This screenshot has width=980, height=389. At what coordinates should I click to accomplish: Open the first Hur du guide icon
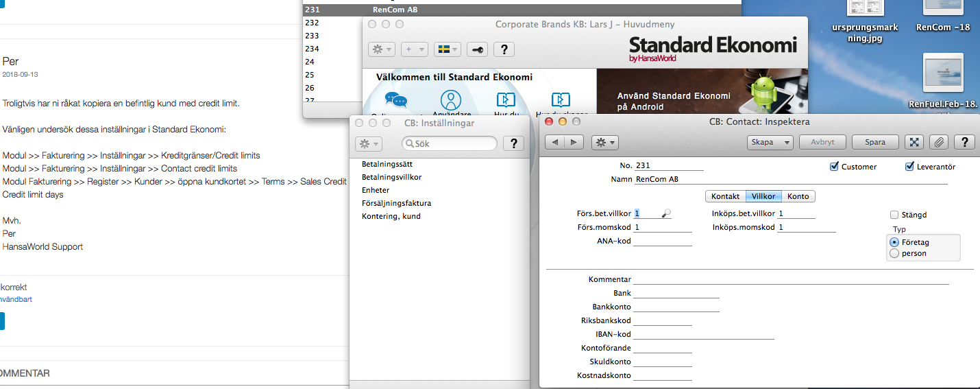(506, 100)
